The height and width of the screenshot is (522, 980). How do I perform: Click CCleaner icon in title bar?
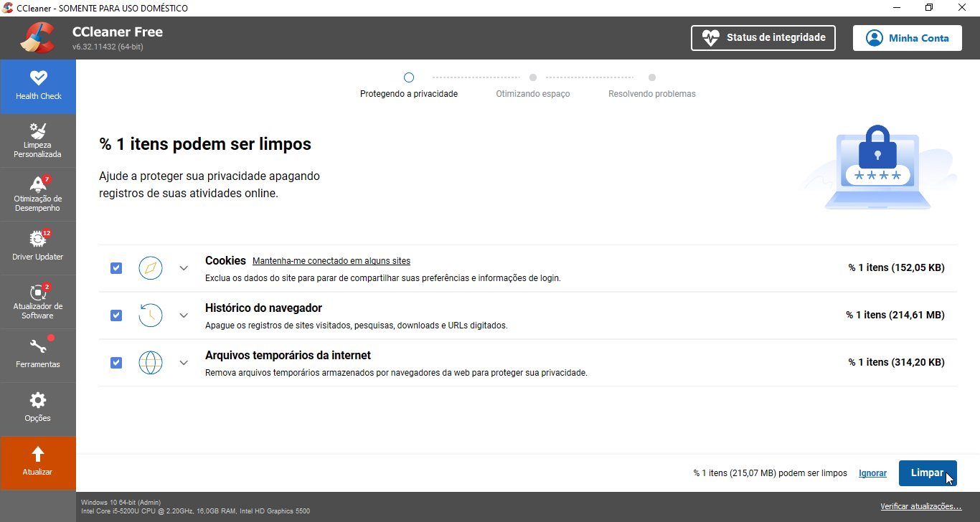pyautogui.click(x=8, y=8)
